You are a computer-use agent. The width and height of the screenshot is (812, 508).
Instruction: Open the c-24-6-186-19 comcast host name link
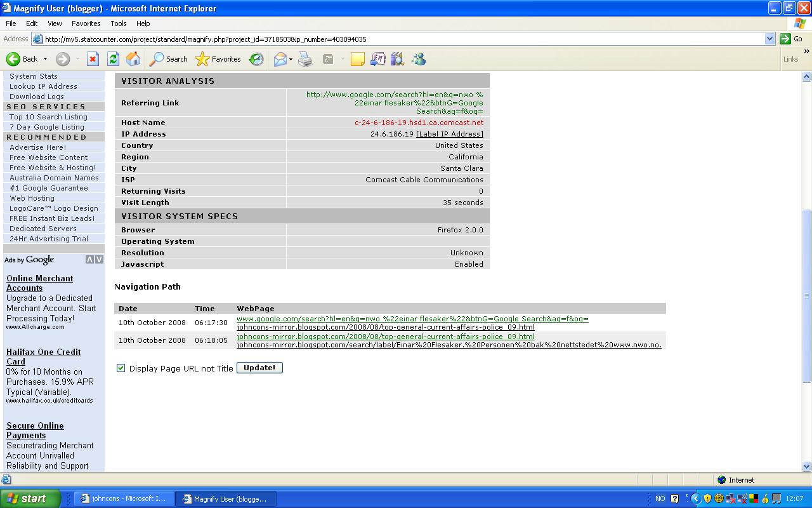(x=419, y=123)
